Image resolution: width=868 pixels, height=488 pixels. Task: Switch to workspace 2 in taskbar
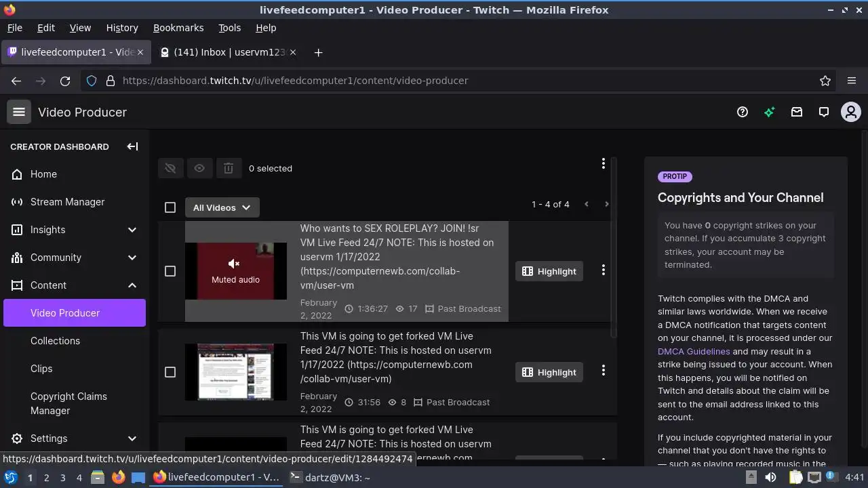tap(46, 477)
